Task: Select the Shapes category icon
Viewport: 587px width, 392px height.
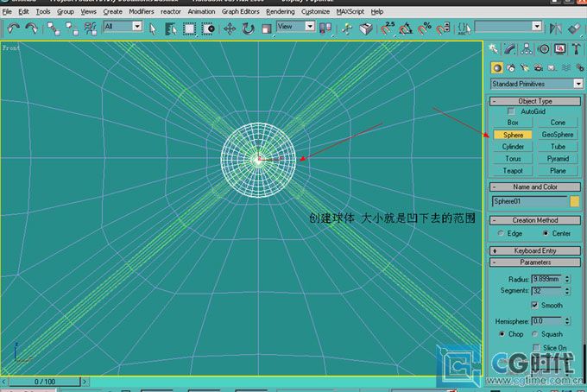Action: (511, 67)
